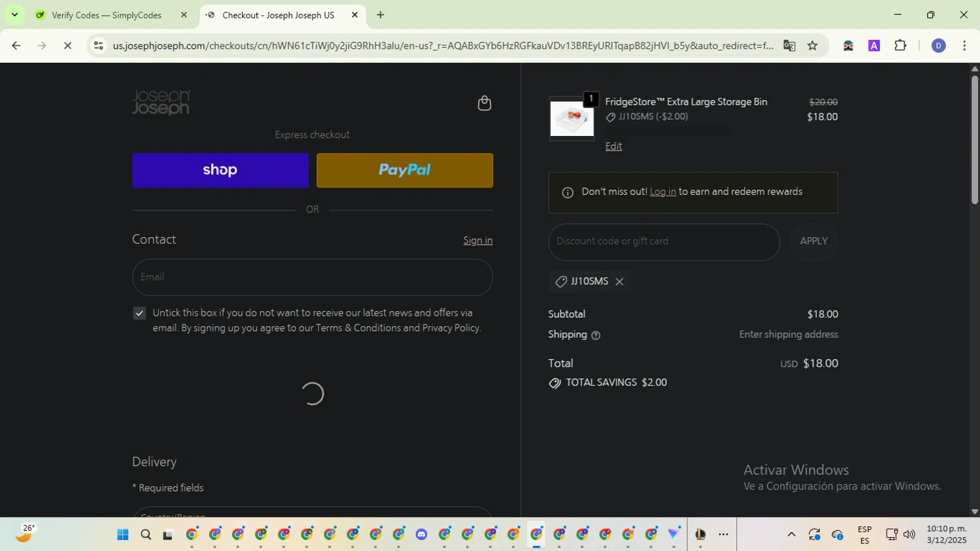Focus the Email input field

(312, 277)
